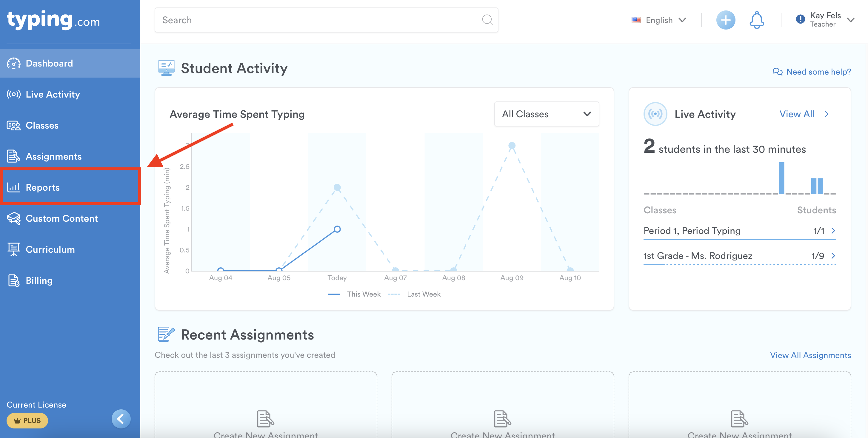Click the Live Activity broadcast icon in card
The image size is (868, 438).
pyautogui.click(x=655, y=114)
